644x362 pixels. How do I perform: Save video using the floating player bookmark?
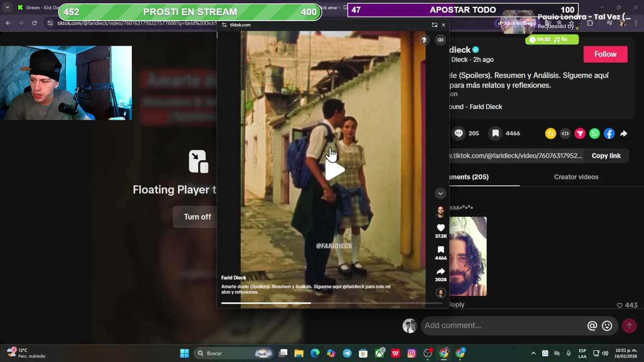[x=441, y=250]
